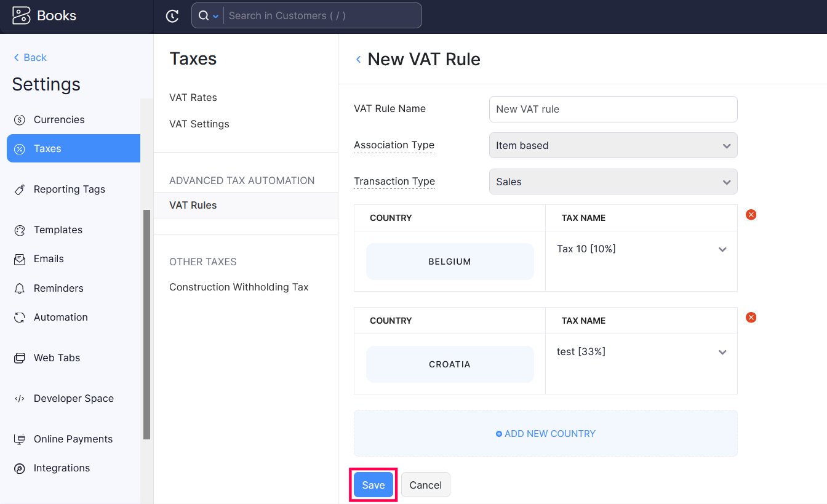827x504 pixels.
Task: Open Emails settings
Action: 49,258
